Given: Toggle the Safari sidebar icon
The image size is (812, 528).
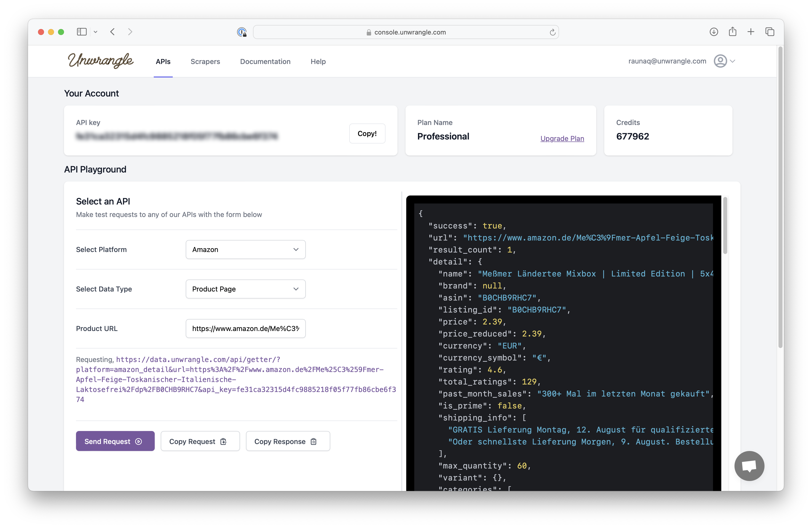Looking at the screenshot, I should 81,32.
